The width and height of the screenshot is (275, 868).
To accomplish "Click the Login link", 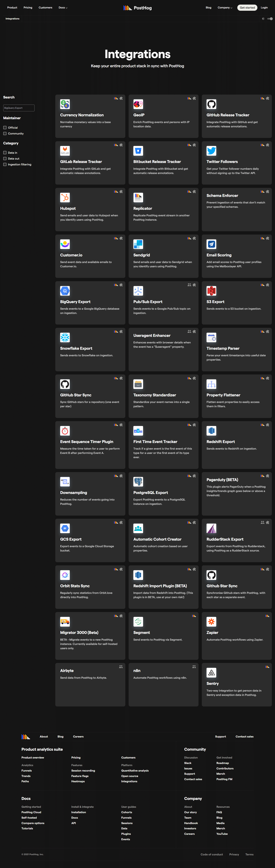I will 264,8.
